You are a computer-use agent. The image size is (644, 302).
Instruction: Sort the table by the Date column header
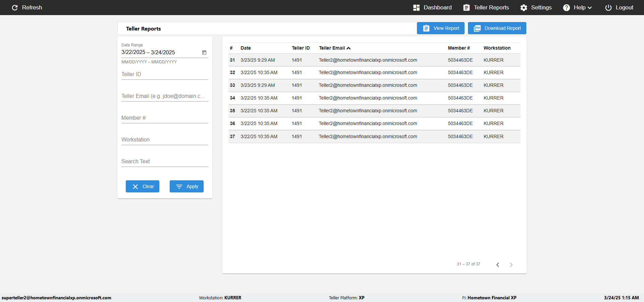pyautogui.click(x=246, y=48)
